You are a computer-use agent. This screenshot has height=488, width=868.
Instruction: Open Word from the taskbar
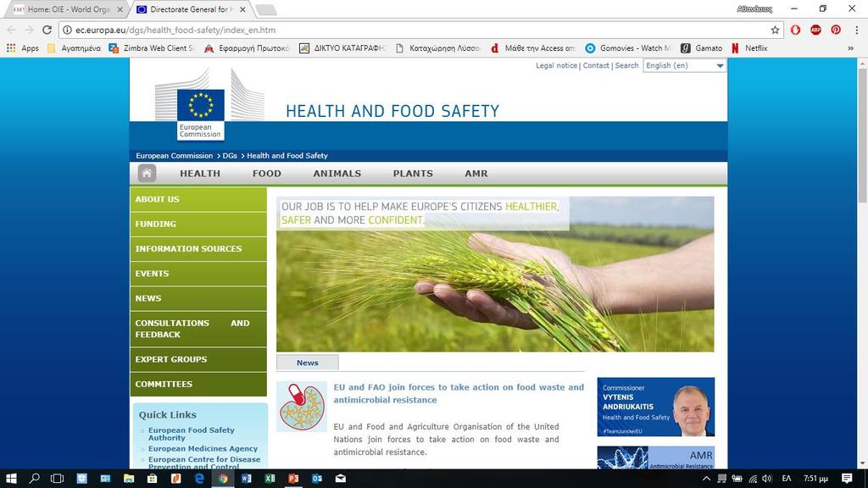247,478
